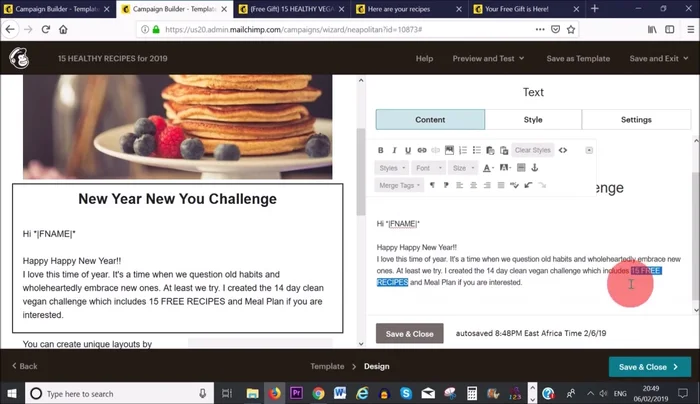The image size is (700, 404).
Task: Underline the selected text
Action: click(x=408, y=150)
